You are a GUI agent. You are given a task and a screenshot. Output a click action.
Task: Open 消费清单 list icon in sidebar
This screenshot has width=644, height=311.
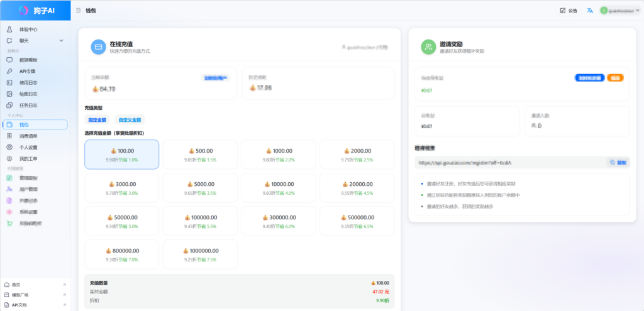[x=9, y=136]
